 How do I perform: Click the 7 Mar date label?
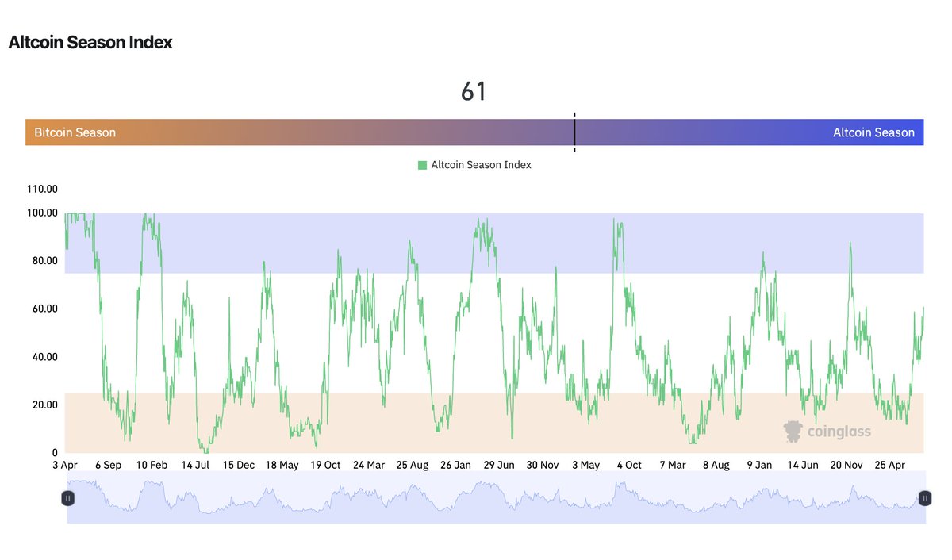(x=672, y=466)
